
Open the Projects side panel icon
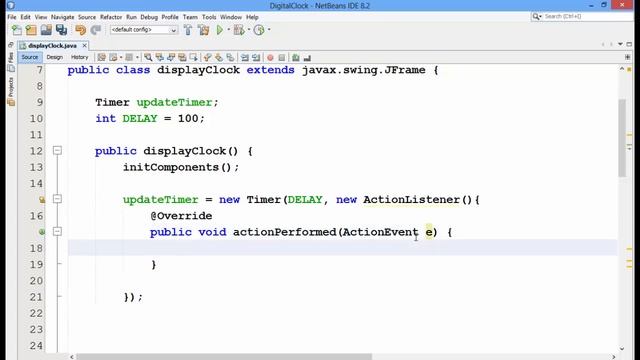click(11, 92)
